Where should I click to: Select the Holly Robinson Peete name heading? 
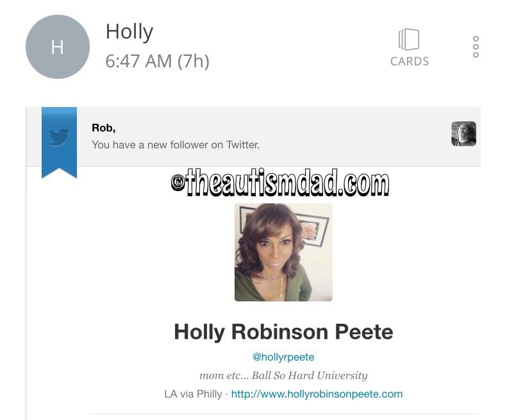point(283,332)
